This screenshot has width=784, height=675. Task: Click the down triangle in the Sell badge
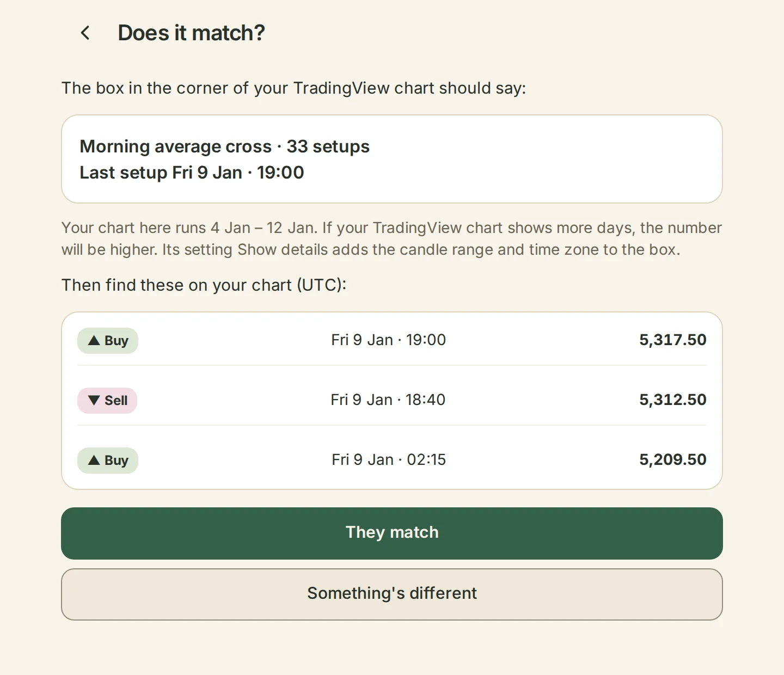click(x=94, y=400)
